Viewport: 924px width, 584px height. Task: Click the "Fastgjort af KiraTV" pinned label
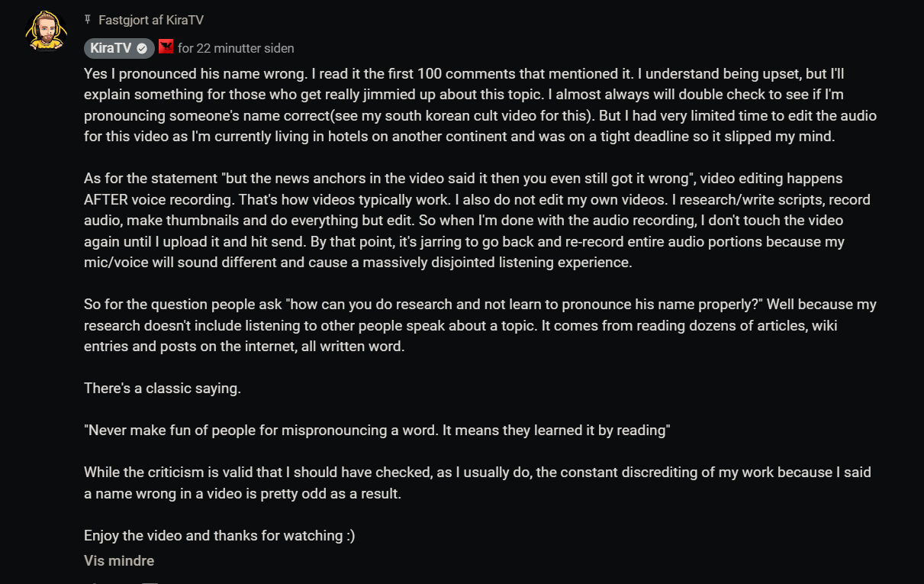[151, 20]
